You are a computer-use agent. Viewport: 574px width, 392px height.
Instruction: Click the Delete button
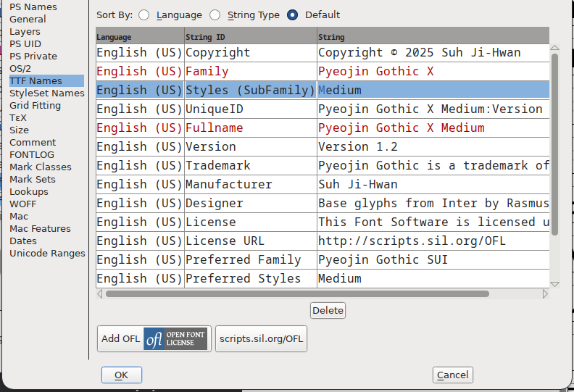point(328,310)
